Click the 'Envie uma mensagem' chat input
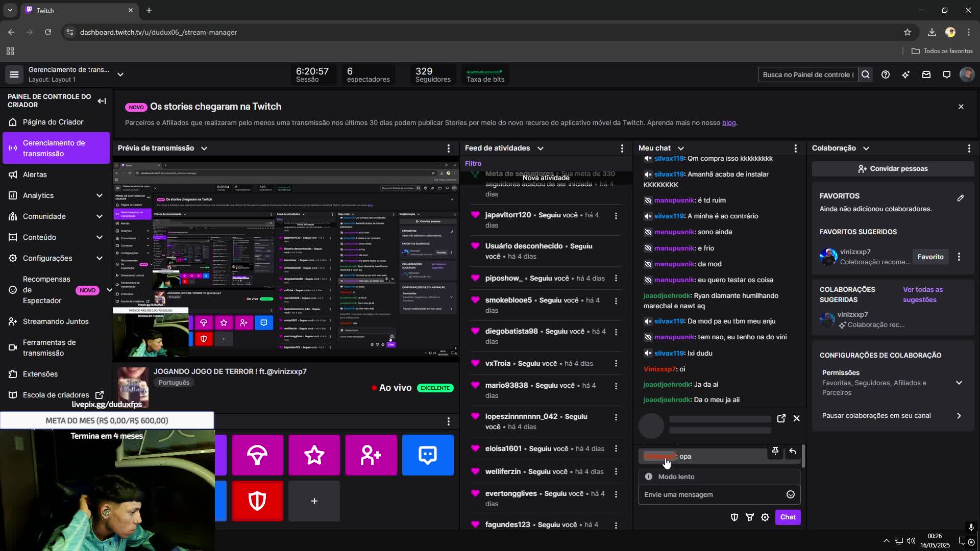 (713, 494)
